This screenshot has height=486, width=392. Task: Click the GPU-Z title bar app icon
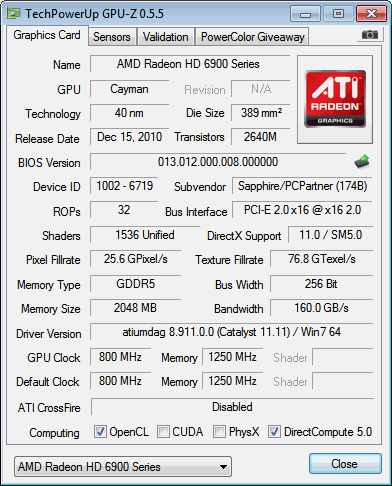(x=14, y=13)
